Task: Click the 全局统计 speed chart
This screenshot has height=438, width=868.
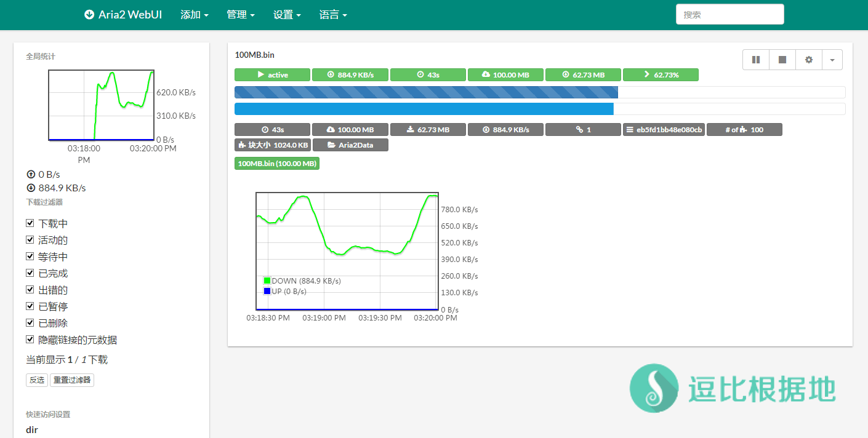Action: tap(102, 105)
